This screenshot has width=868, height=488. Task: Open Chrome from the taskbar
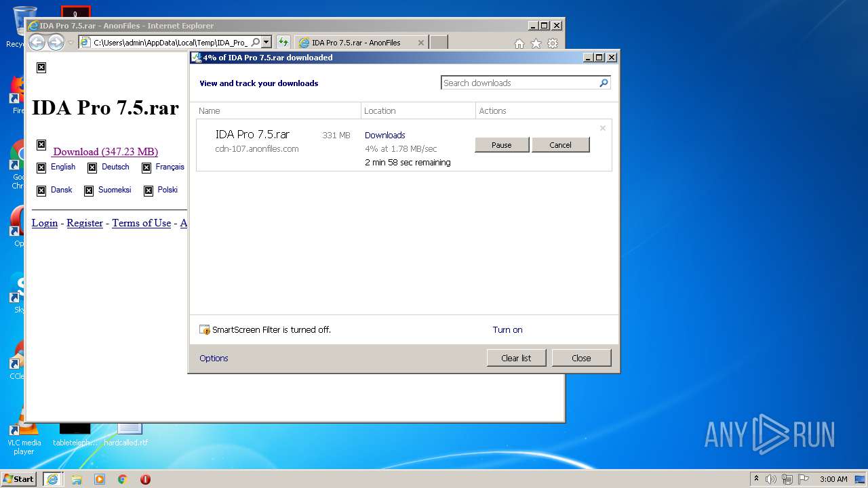123,479
